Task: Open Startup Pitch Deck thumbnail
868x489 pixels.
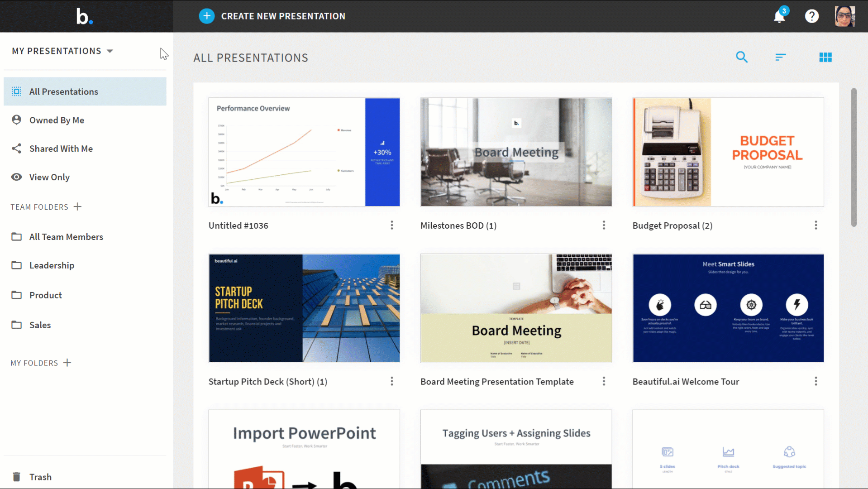Action: click(304, 308)
